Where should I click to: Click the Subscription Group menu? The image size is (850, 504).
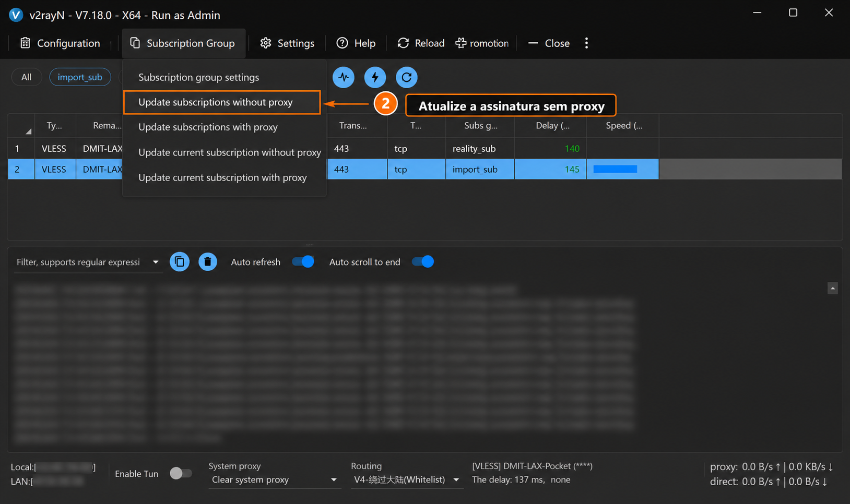pos(183,43)
